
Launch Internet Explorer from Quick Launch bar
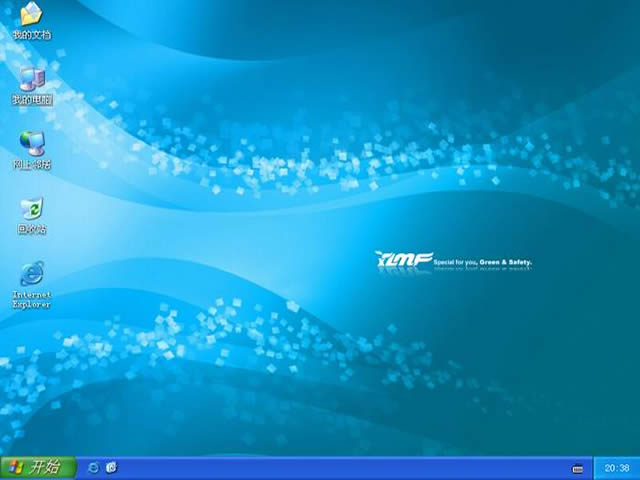point(94,467)
